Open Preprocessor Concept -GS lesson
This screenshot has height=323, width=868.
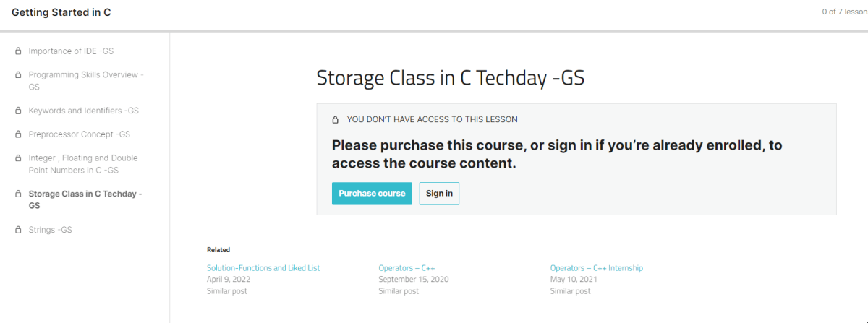pos(79,134)
